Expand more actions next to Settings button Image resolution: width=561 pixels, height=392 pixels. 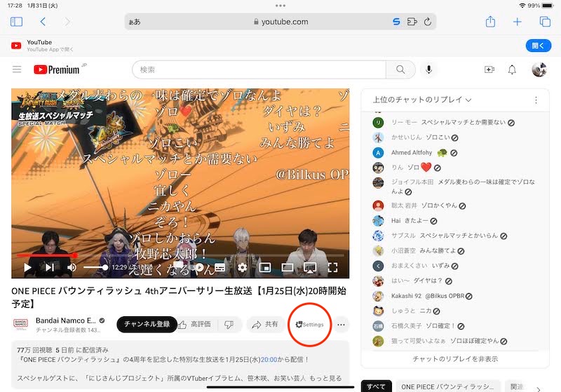pos(342,325)
